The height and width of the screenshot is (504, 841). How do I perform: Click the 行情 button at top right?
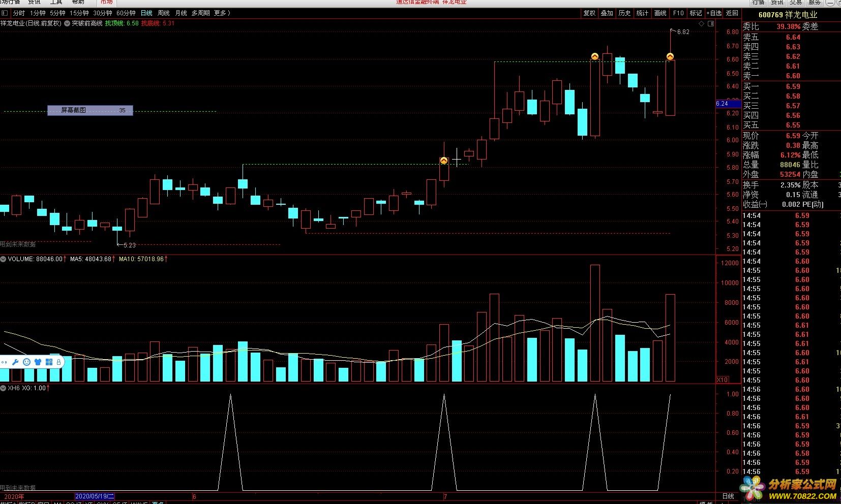[758, 2]
